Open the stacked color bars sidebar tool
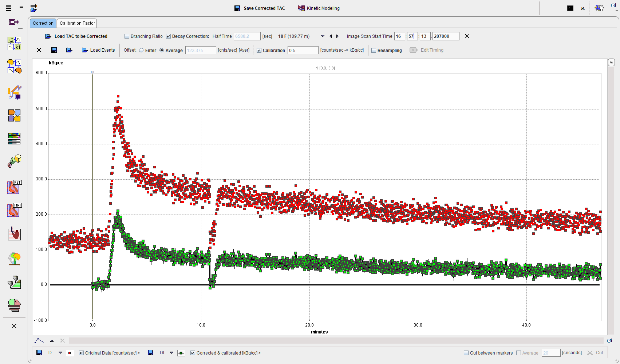The image size is (620, 364). coord(15,139)
